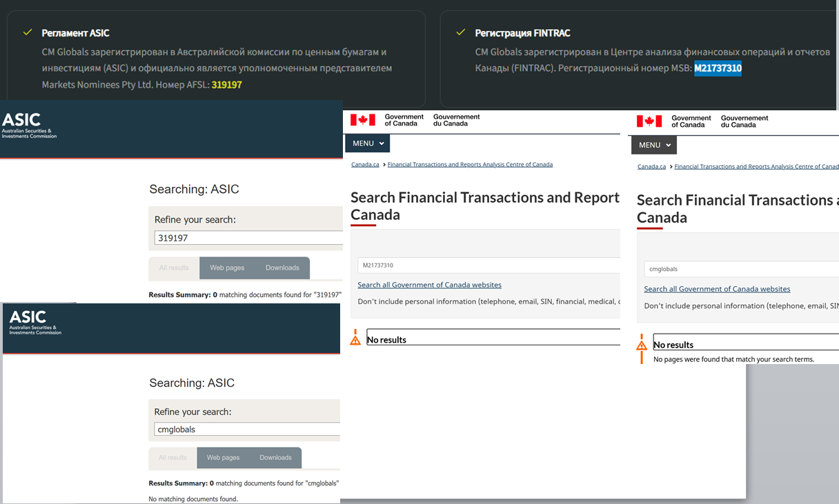The width and height of the screenshot is (839, 504).
Task: Click the Canada flag logo above the M21737310 search
Action: pos(363,120)
